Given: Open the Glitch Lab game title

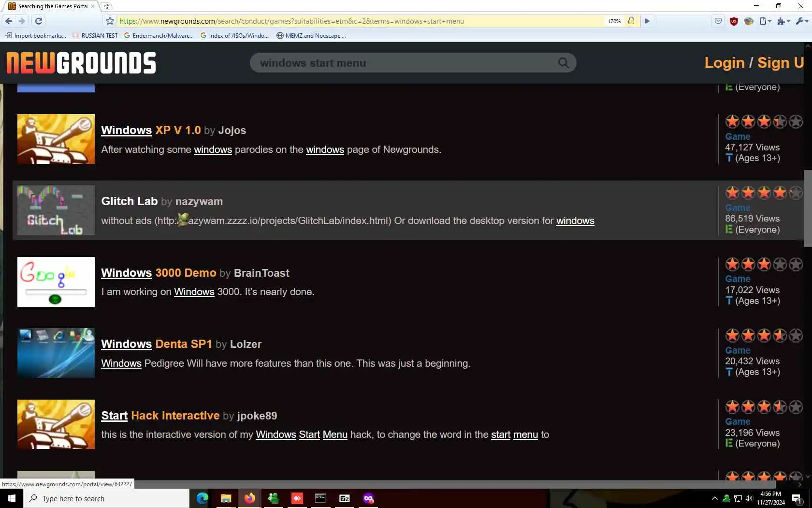Looking at the screenshot, I should [129, 201].
